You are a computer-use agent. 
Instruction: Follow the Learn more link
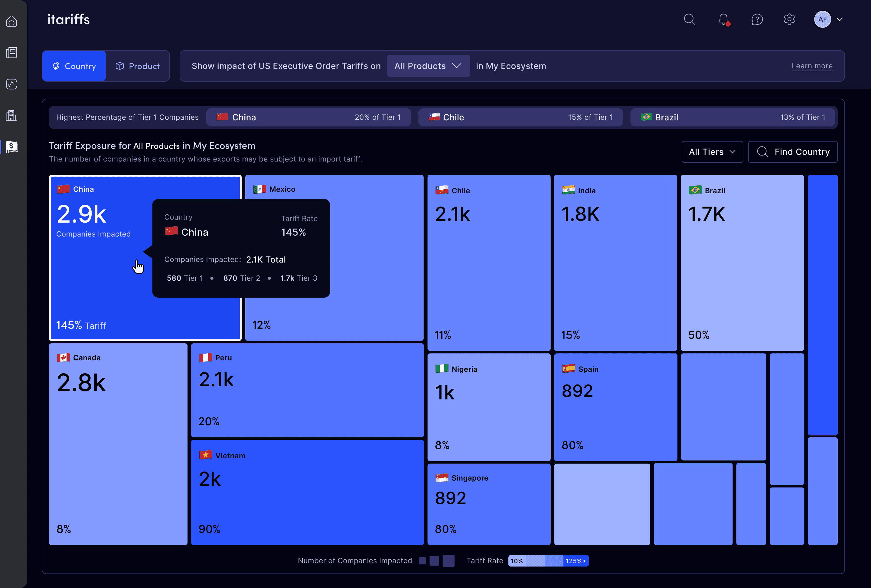pos(812,66)
